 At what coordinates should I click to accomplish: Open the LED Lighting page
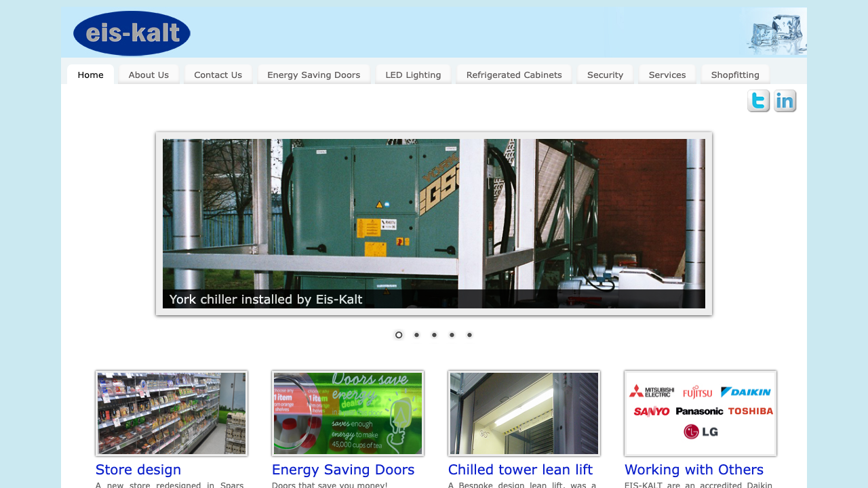click(413, 75)
